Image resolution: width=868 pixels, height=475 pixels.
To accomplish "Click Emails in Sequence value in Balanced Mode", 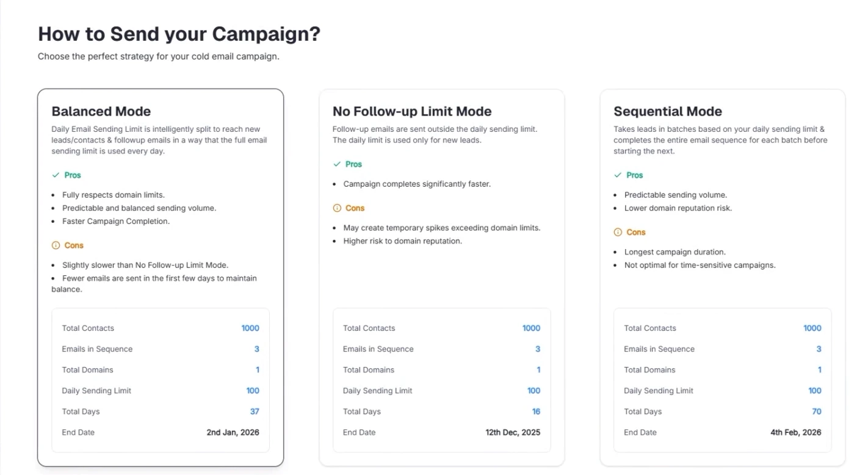I will point(257,349).
